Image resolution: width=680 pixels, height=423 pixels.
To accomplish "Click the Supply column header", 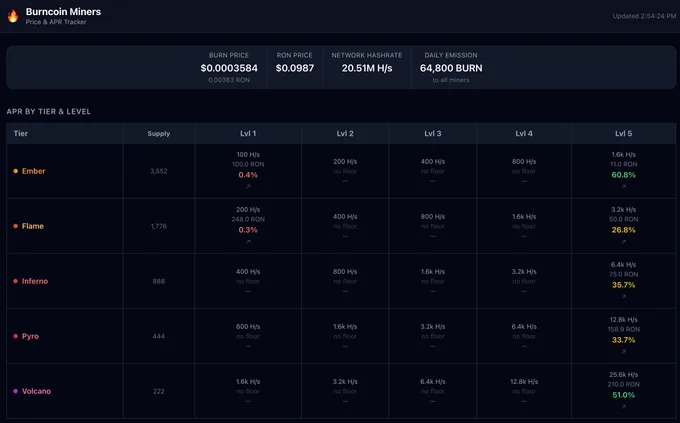I will (159, 134).
